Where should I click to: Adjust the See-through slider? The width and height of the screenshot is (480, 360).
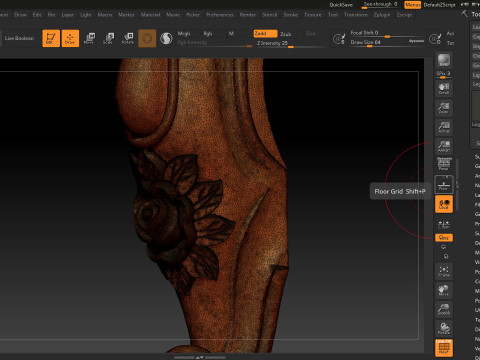tap(380, 5)
